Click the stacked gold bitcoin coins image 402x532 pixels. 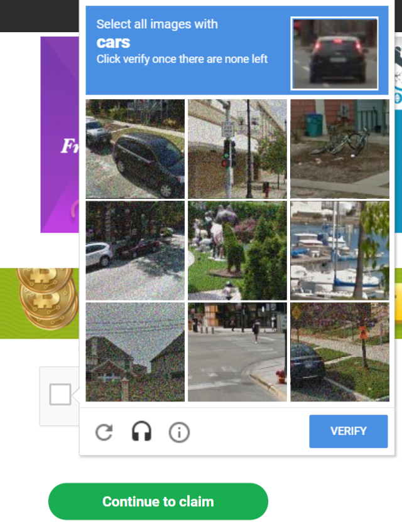(x=47, y=298)
